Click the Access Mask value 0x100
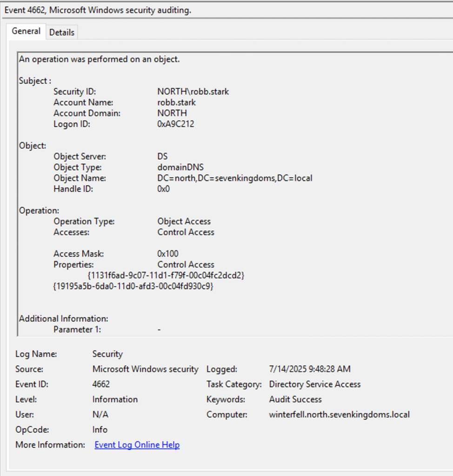Viewport: 453px width, 476px height. [168, 254]
